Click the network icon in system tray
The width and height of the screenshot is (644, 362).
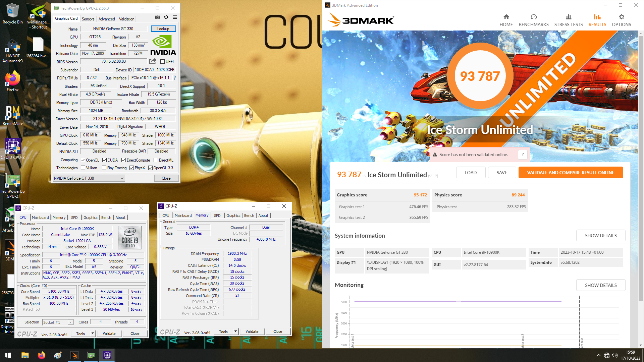tap(607, 355)
